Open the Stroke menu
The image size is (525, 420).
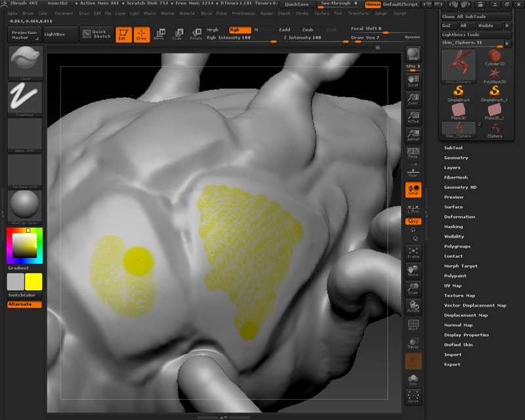click(x=302, y=13)
